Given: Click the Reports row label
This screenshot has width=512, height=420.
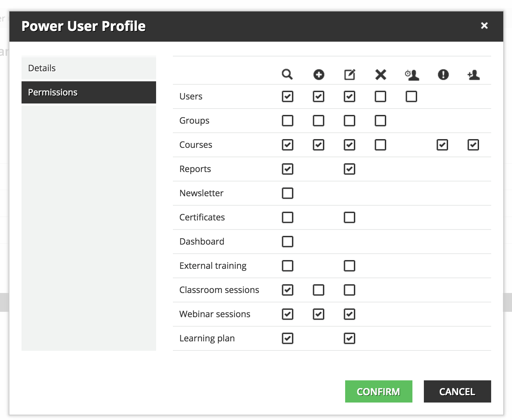Looking at the screenshot, I should (195, 169).
